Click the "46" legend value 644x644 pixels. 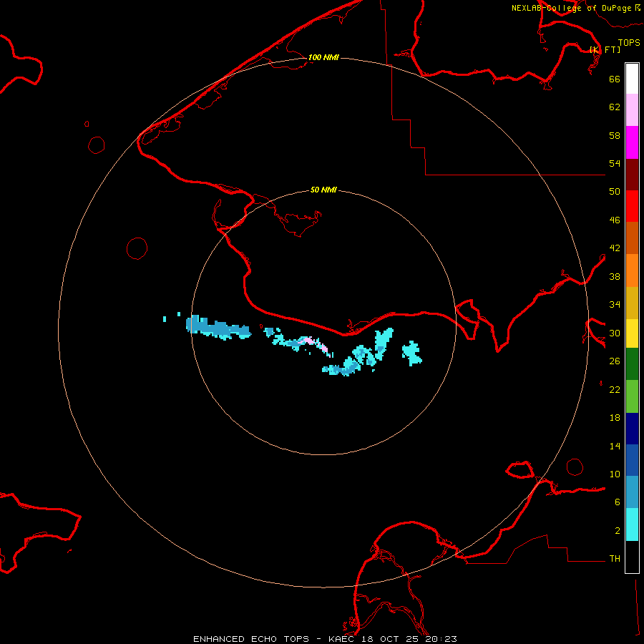615,220
